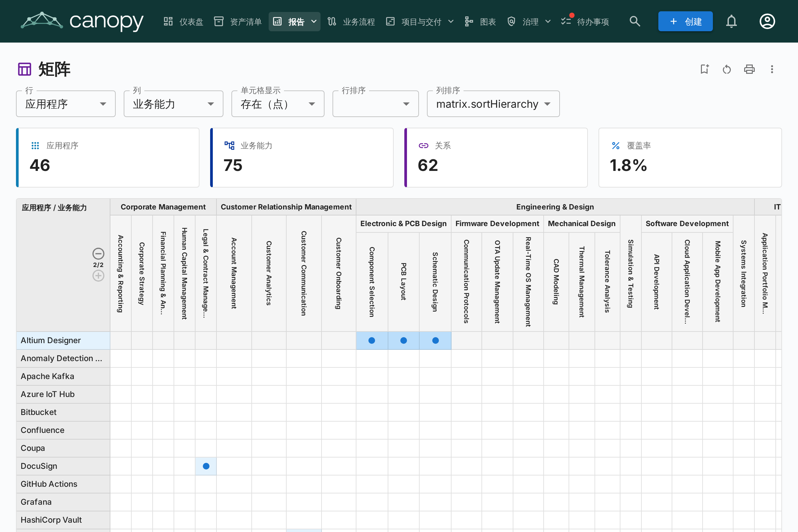This screenshot has height=532, width=798.
Task: Bookmark this matrix report
Action: [x=704, y=69]
